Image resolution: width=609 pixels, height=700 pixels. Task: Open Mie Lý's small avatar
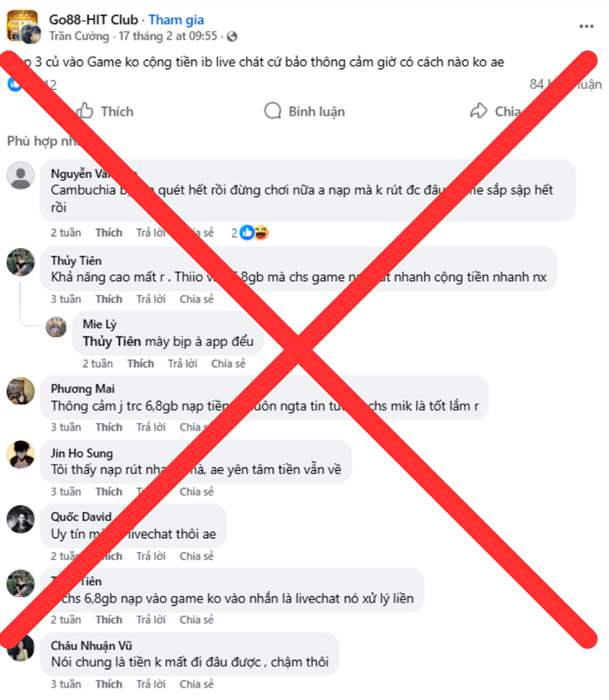pos(56,326)
